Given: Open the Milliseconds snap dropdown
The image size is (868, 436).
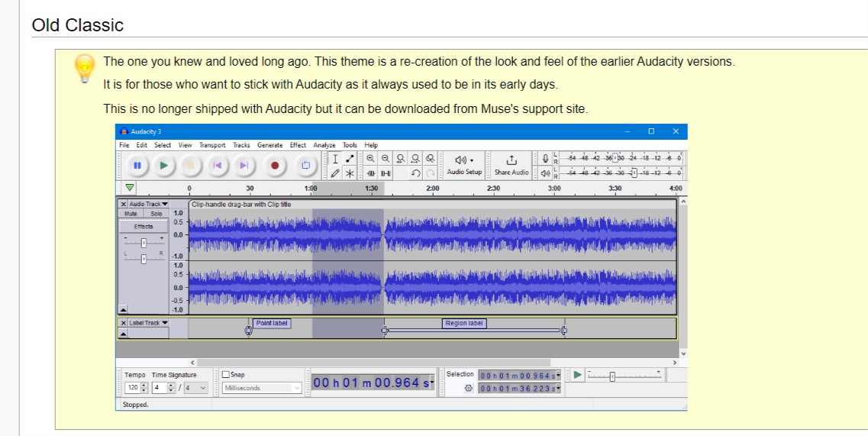Looking at the screenshot, I should (x=262, y=388).
